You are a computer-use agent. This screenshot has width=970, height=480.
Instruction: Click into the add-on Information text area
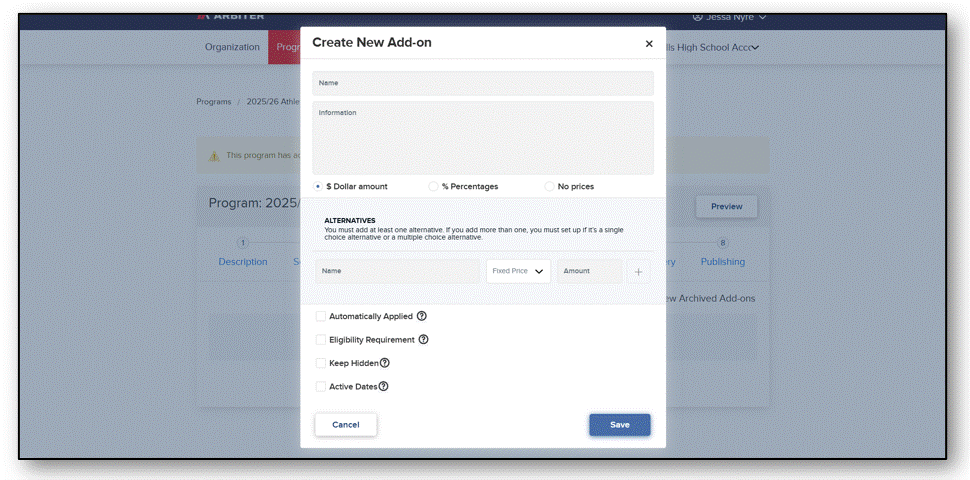pyautogui.click(x=483, y=138)
